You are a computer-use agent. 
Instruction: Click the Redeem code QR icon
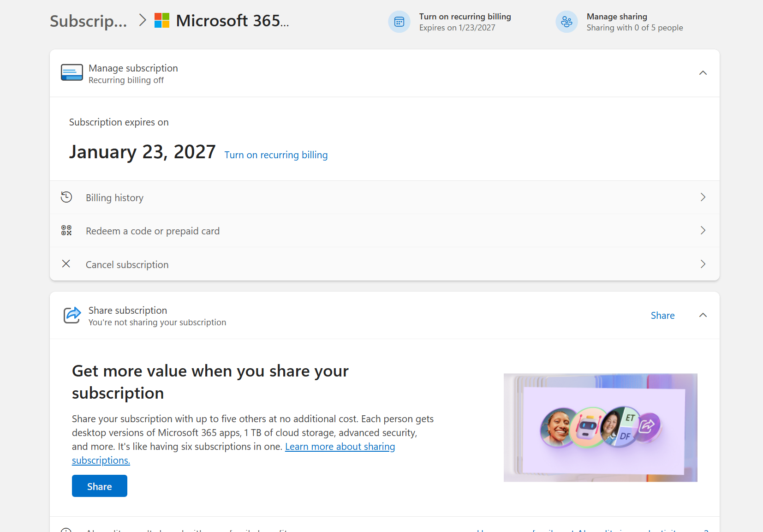click(x=66, y=231)
